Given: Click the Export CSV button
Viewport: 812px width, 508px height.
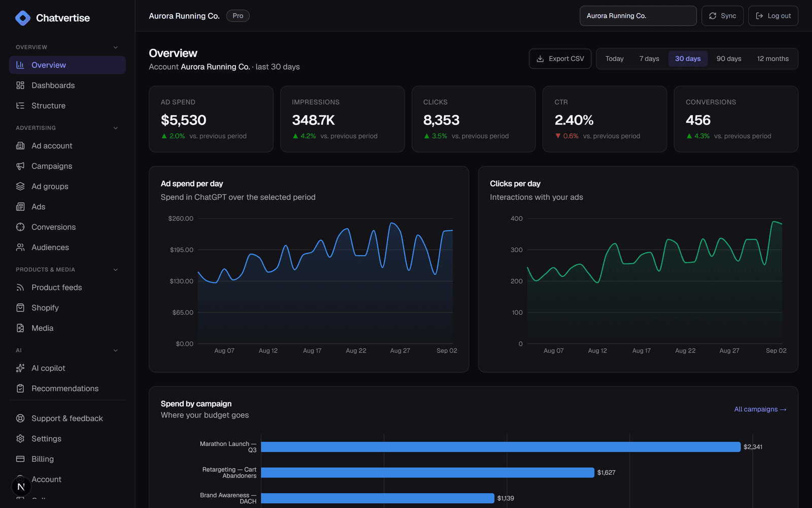Looking at the screenshot, I should click(560, 59).
